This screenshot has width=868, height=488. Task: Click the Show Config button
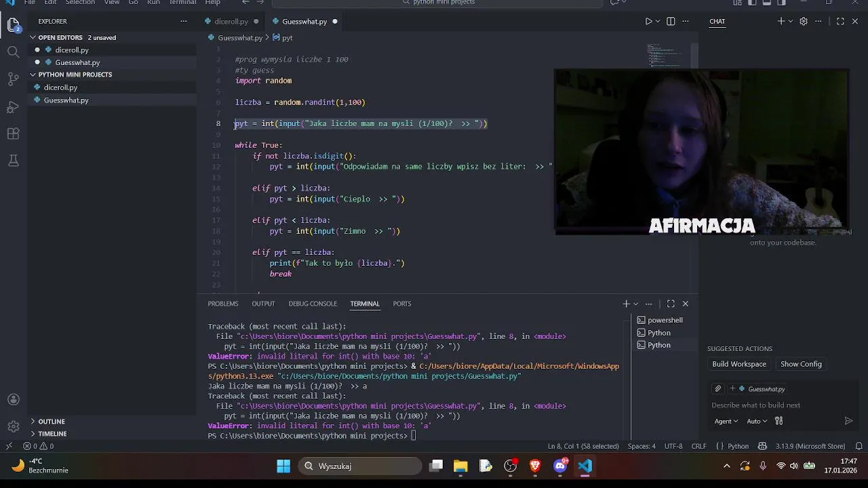(801, 364)
